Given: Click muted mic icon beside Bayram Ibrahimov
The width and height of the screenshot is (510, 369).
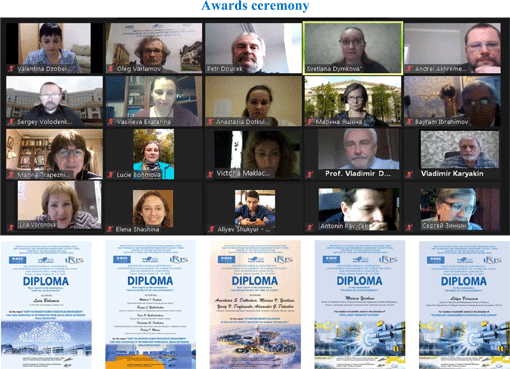Looking at the screenshot, I should pyautogui.click(x=409, y=122).
